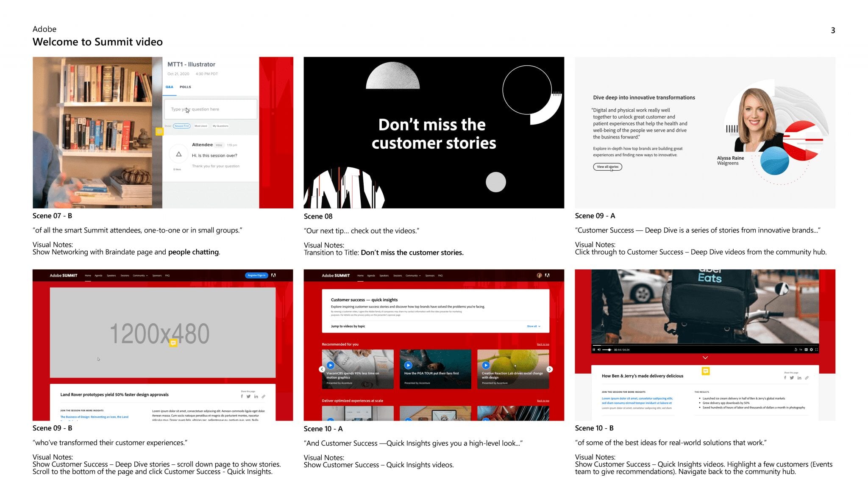Mute the video volume speaker icon
Screen dimensions: 868x488
(x=599, y=349)
